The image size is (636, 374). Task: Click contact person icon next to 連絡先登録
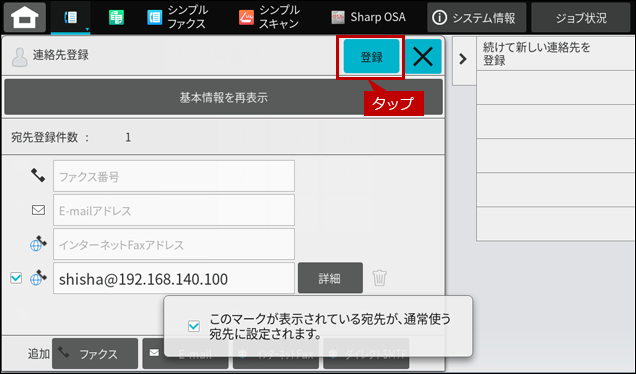pos(19,57)
